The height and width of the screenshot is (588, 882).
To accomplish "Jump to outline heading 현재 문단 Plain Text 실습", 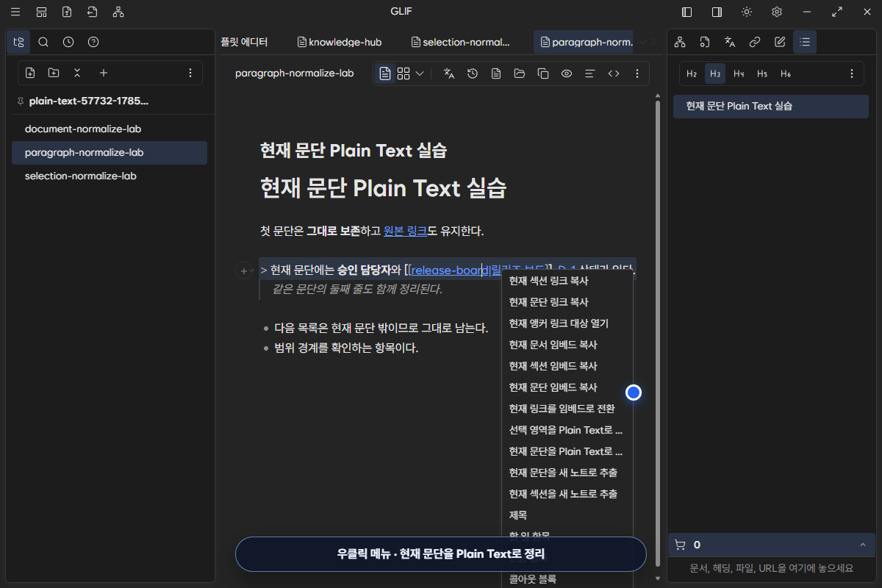I will tap(770, 106).
